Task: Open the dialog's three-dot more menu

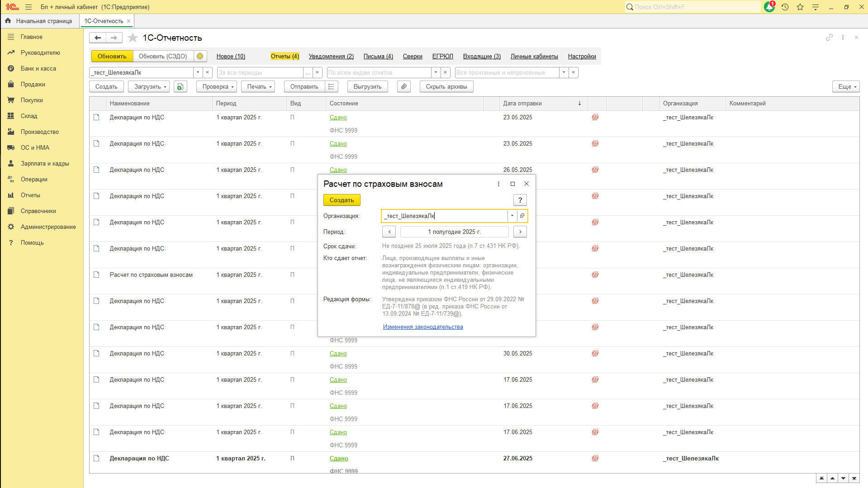Action: point(498,184)
